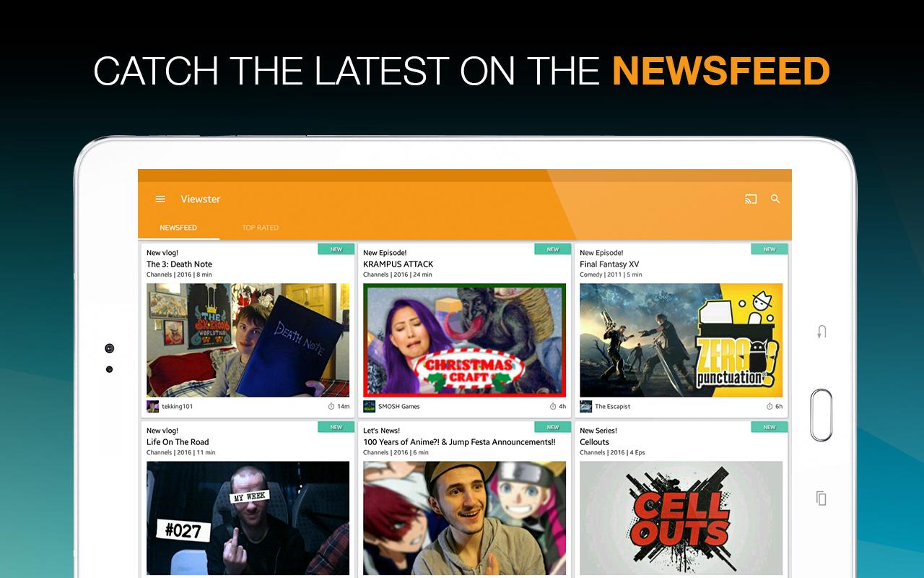Screen dimensions: 924x578
Task: Open the Death Note vlog thumbnail
Action: (248, 340)
